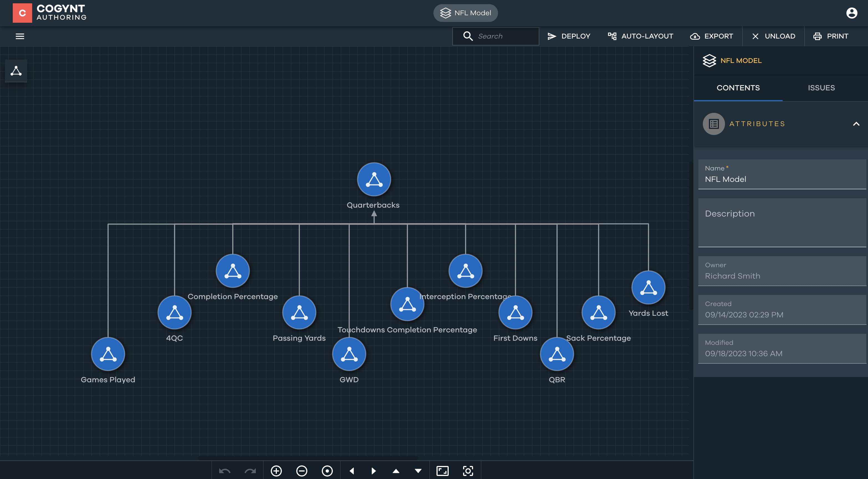
Task: Click the zoom out icon on bottom toolbar
Action: tap(302, 471)
